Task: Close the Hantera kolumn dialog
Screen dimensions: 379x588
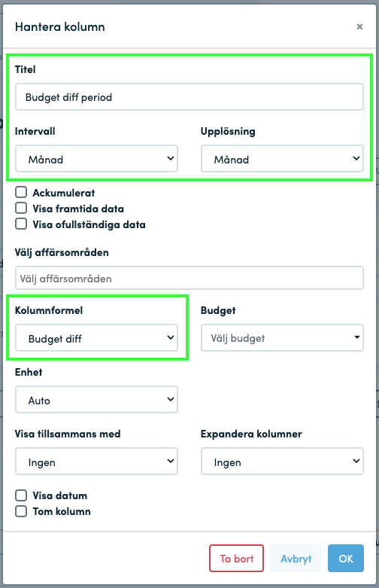Action: click(x=359, y=26)
